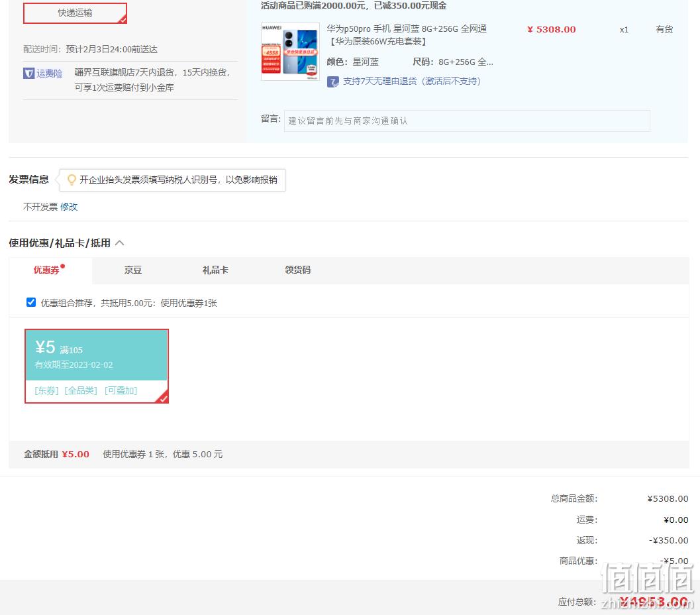Click the 发票信息 section heading
The width and height of the screenshot is (700, 615).
[x=28, y=180]
